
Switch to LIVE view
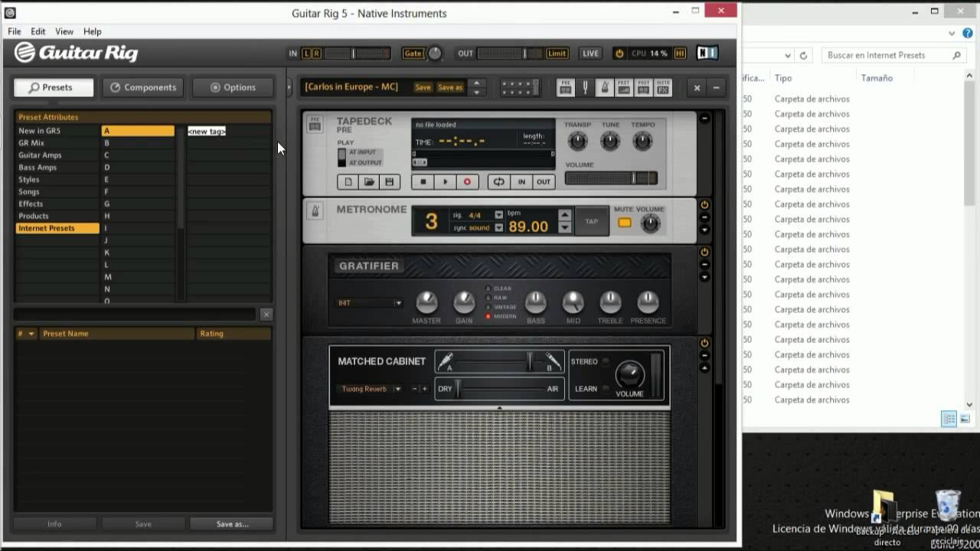(x=590, y=54)
